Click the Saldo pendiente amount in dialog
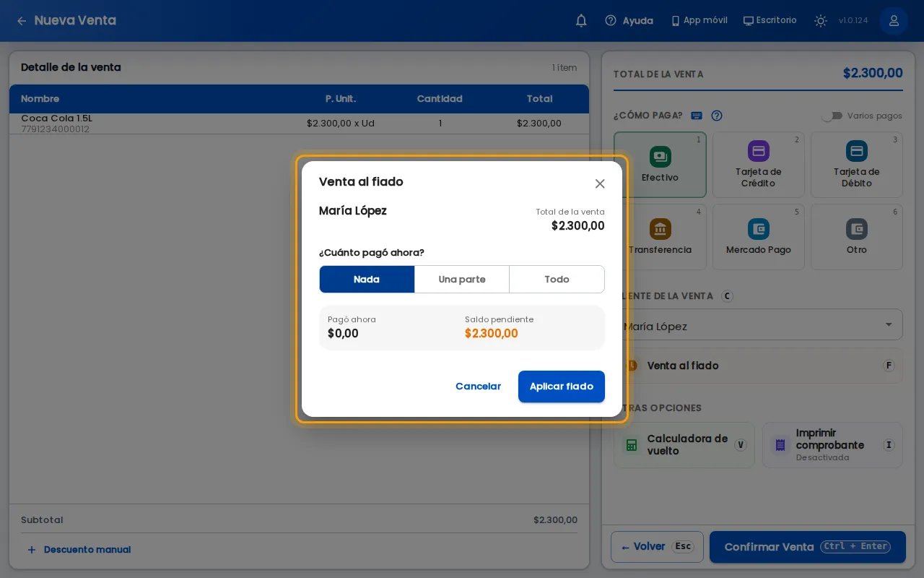 tap(492, 334)
